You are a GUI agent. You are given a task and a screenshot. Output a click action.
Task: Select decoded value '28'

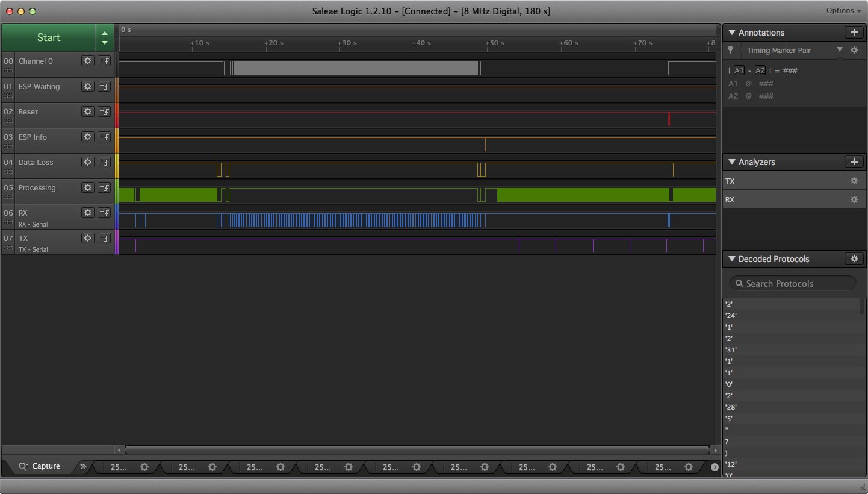click(x=731, y=407)
